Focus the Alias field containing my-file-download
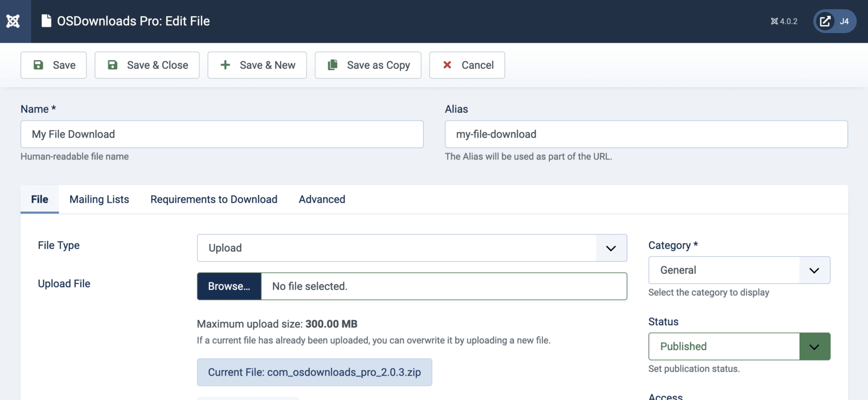 click(646, 134)
